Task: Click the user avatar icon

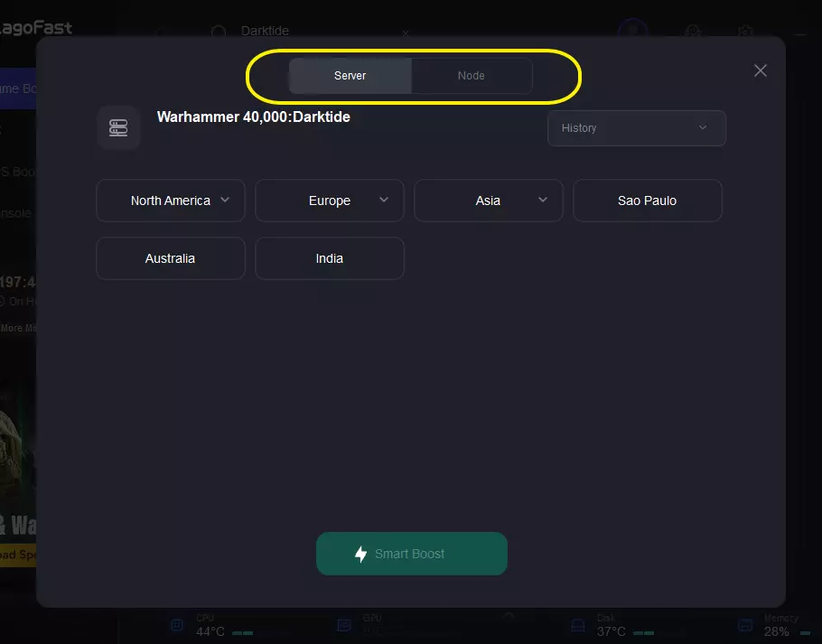Action: coord(632,30)
